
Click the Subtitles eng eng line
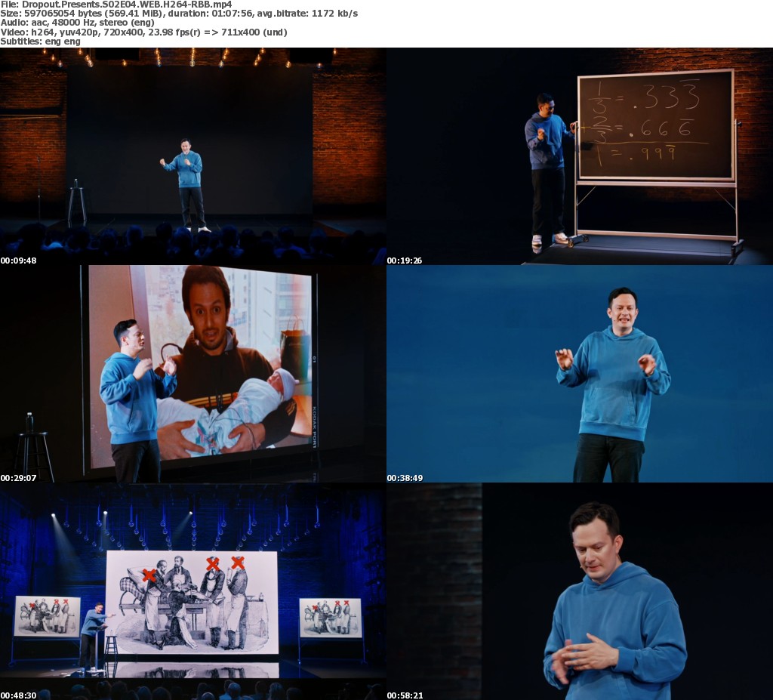[40, 41]
